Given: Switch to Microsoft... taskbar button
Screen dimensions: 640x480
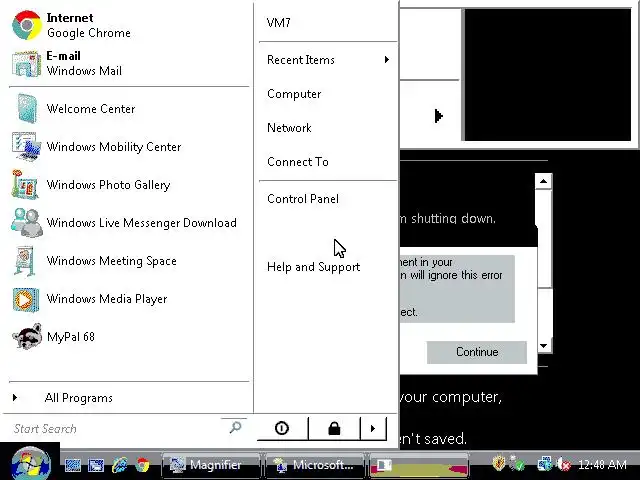Looking at the screenshot, I should (x=315, y=465).
